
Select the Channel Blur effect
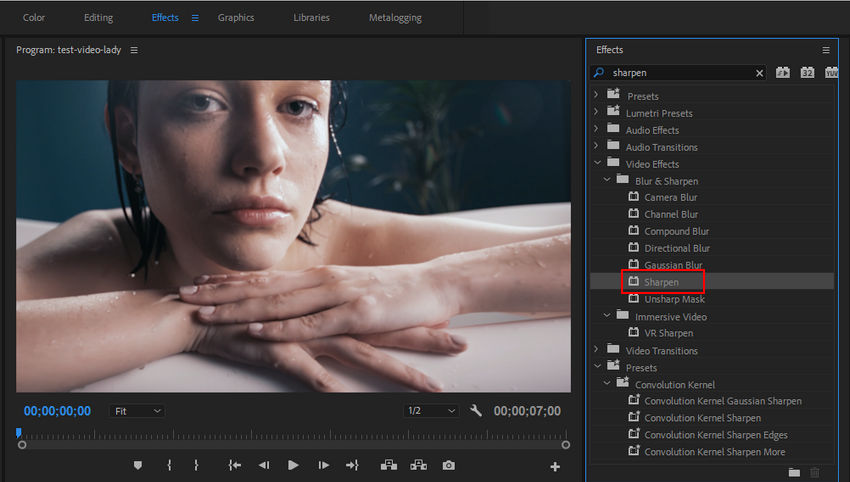tap(671, 214)
